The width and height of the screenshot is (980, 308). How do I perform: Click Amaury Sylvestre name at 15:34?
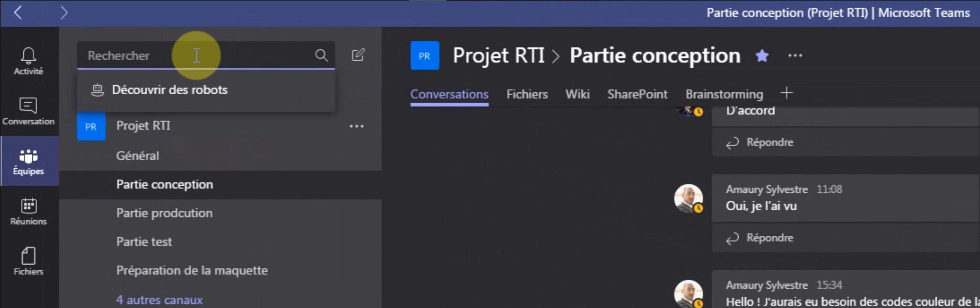(767, 285)
